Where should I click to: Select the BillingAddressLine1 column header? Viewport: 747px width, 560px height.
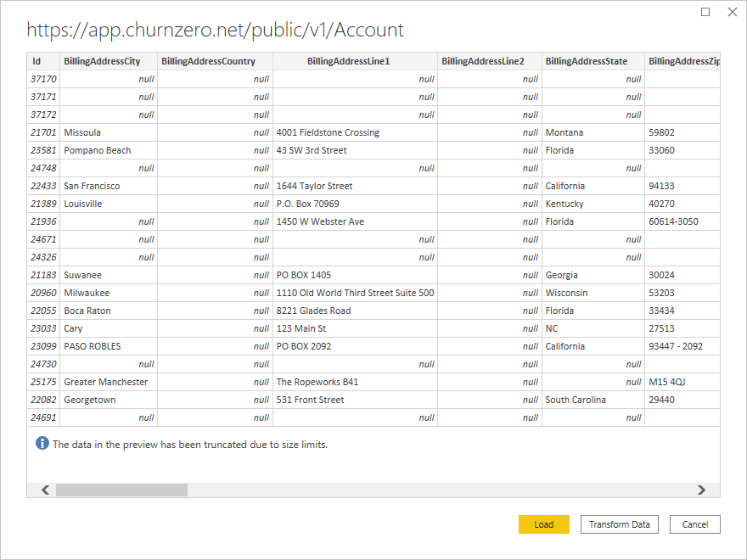click(x=355, y=61)
